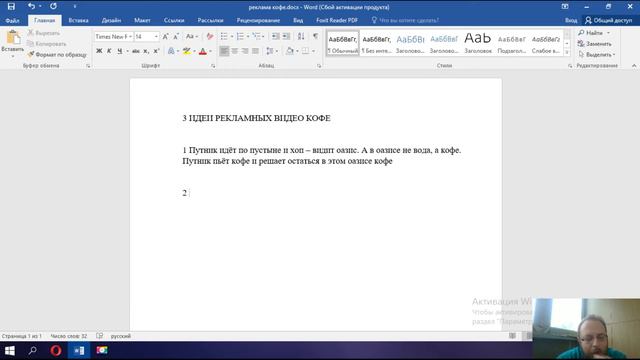Open paragraph shading fill
Viewport: 640px width, 360px height.
click(x=290, y=51)
